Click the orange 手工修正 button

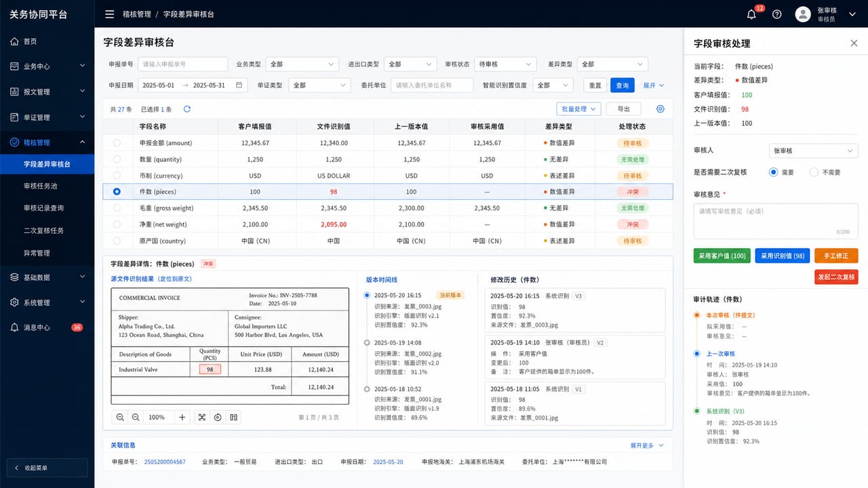[x=836, y=256]
